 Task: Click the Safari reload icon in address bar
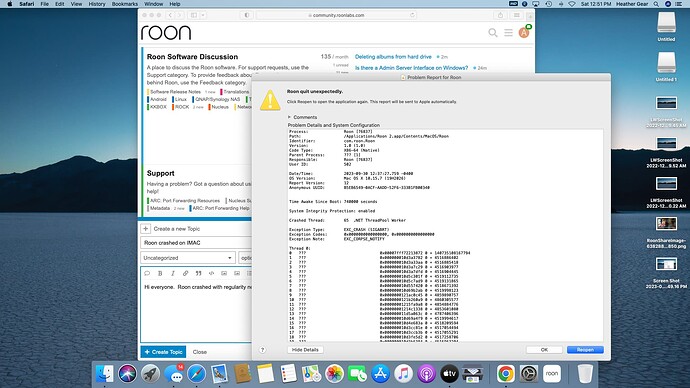(x=412, y=15)
